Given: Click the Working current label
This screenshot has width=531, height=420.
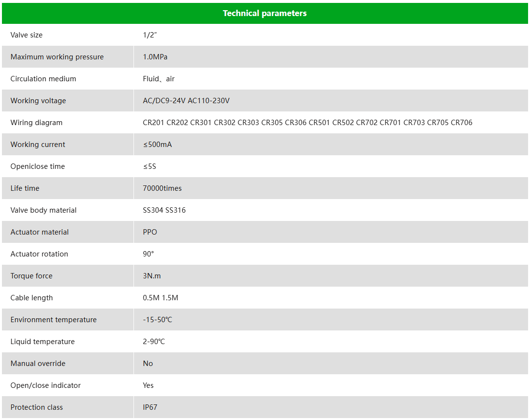Looking at the screenshot, I should [x=38, y=145].
